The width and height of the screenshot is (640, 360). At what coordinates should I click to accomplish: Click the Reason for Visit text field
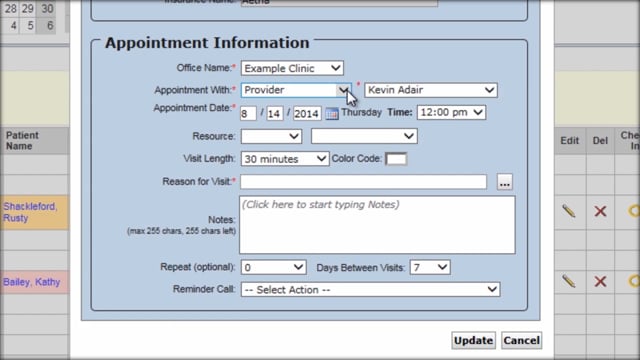(x=363, y=182)
